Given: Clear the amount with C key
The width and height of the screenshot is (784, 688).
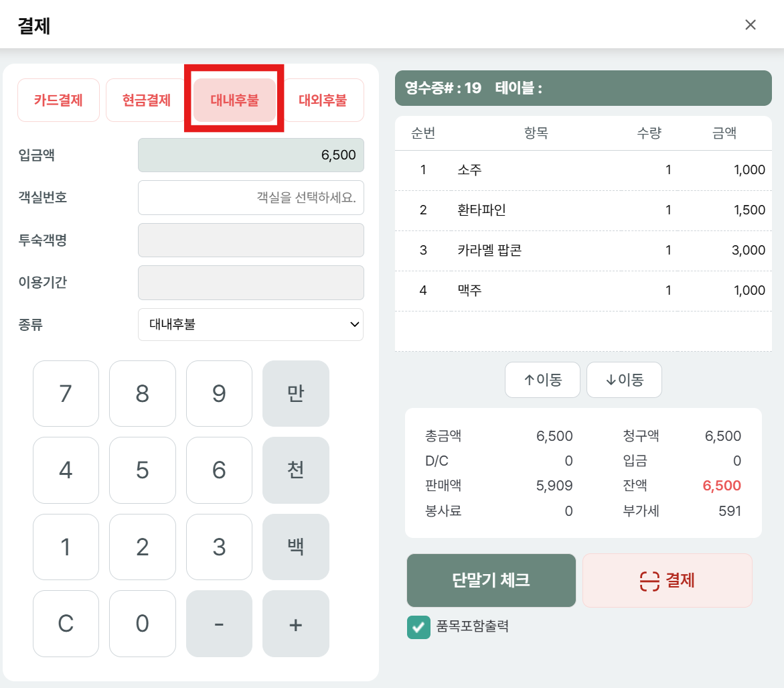Looking at the screenshot, I should click(x=66, y=624).
